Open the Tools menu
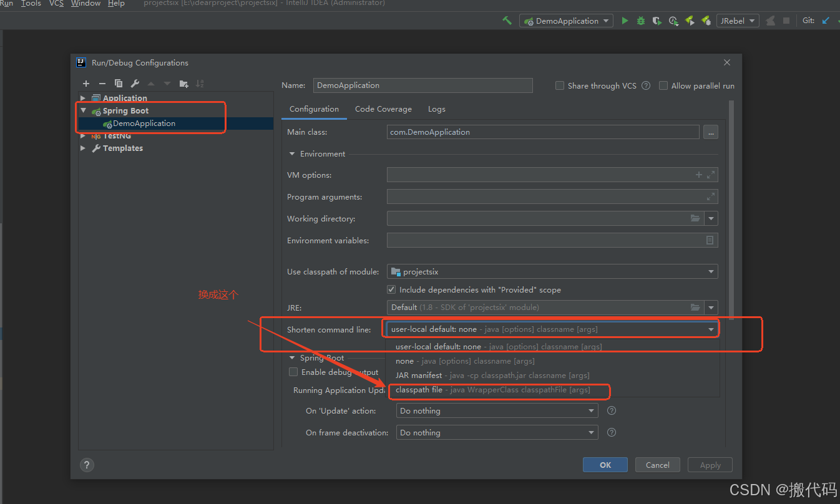 click(x=31, y=4)
